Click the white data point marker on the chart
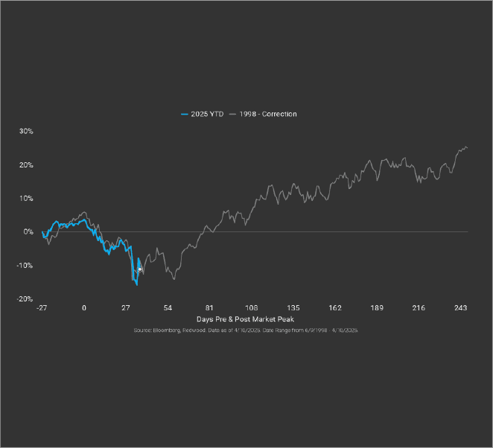The height and width of the screenshot is (448, 493). (140, 269)
